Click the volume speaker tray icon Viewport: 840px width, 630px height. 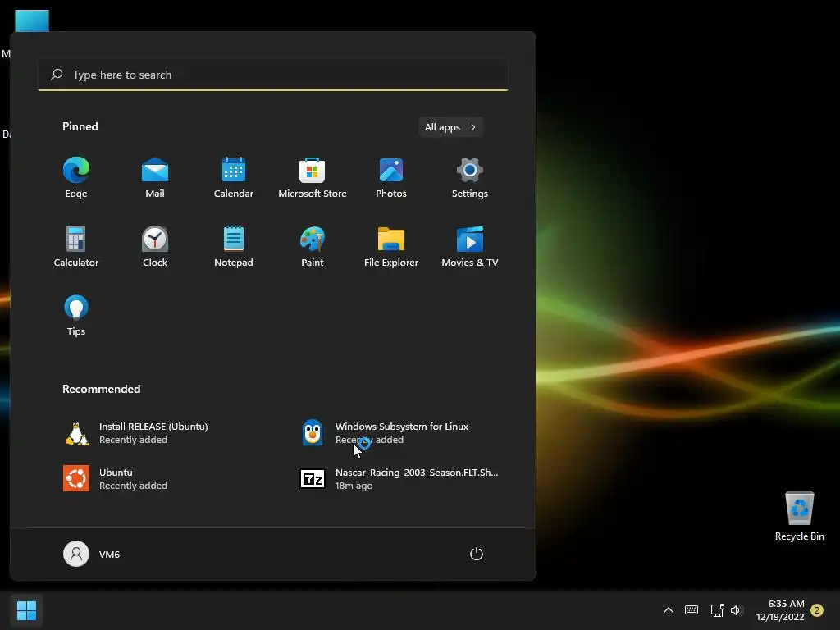coord(737,610)
